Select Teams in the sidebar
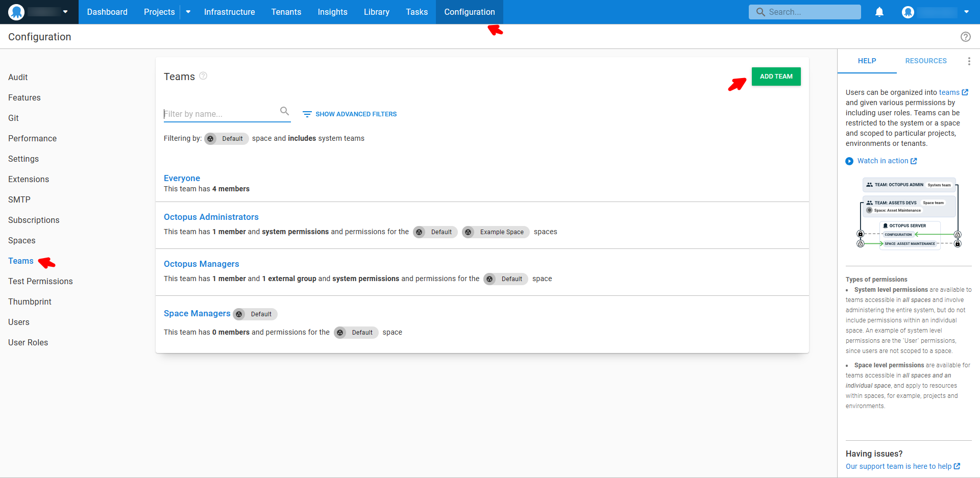Image resolution: width=980 pixels, height=478 pixels. 21,261
